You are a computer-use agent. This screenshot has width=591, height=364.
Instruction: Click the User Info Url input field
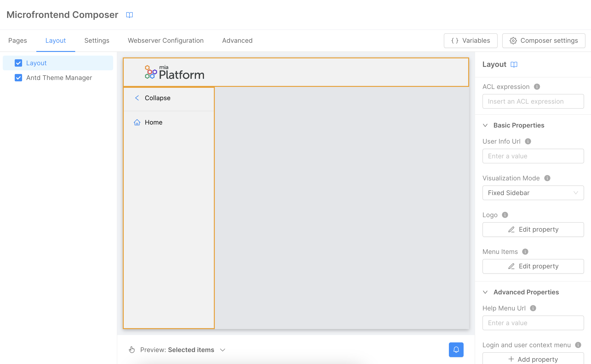pos(533,156)
